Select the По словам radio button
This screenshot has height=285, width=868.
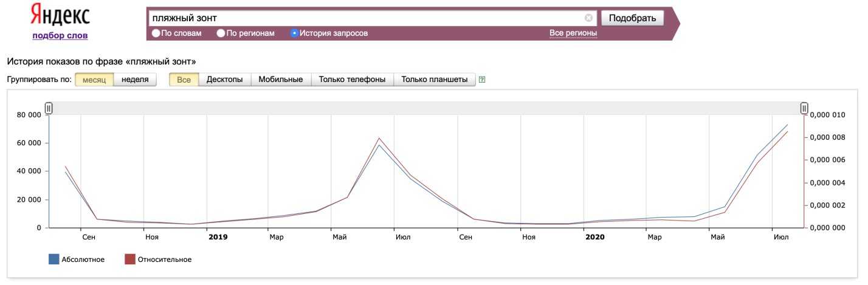click(156, 33)
